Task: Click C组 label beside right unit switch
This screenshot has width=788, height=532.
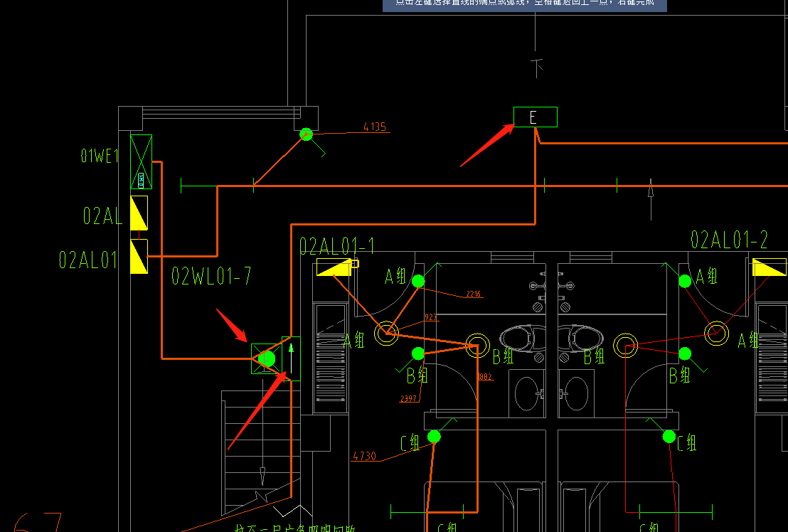Action: [x=686, y=443]
